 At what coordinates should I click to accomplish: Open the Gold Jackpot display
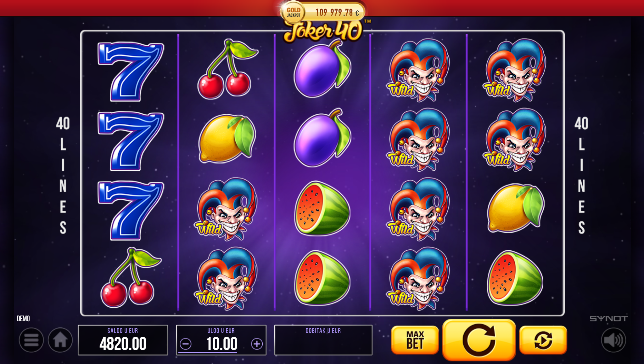coord(323,12)
